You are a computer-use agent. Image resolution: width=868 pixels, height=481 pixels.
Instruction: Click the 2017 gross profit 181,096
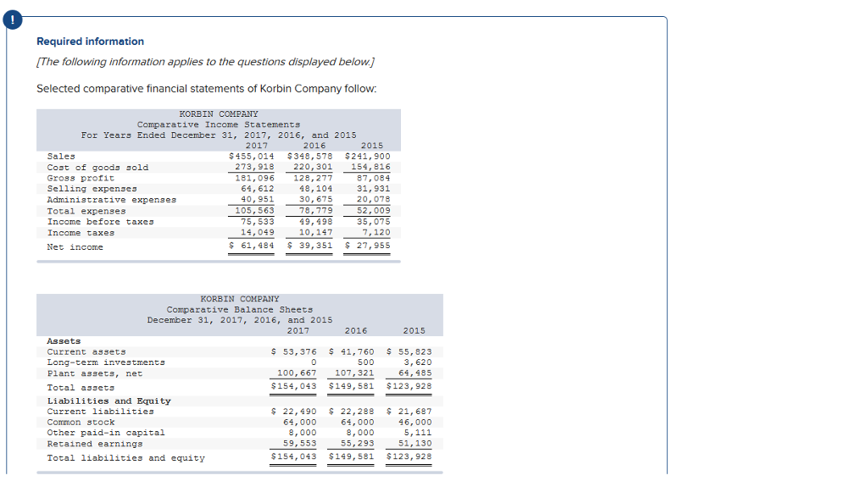(x=254, y=178)
